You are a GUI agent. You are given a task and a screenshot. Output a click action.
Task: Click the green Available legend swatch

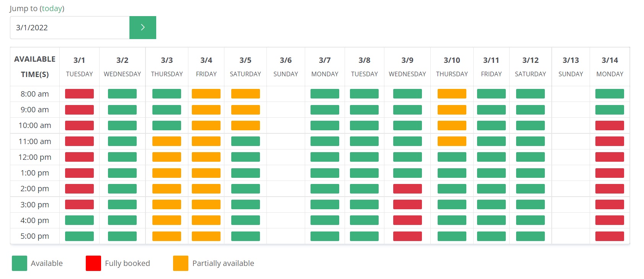click(20, 263)
